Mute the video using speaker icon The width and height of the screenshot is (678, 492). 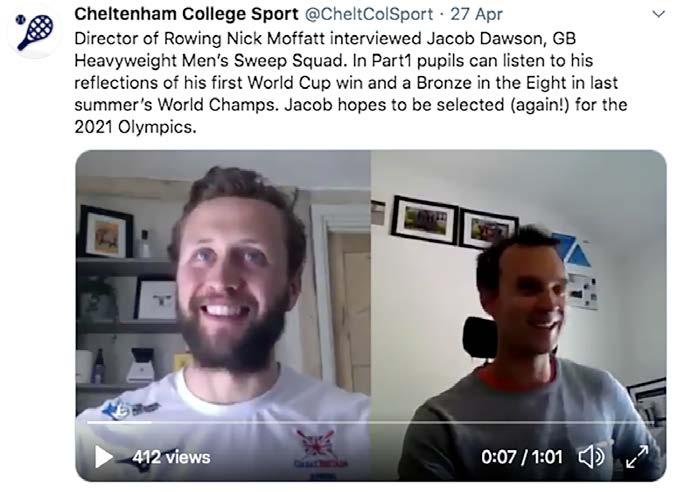[x=592, y=457]
